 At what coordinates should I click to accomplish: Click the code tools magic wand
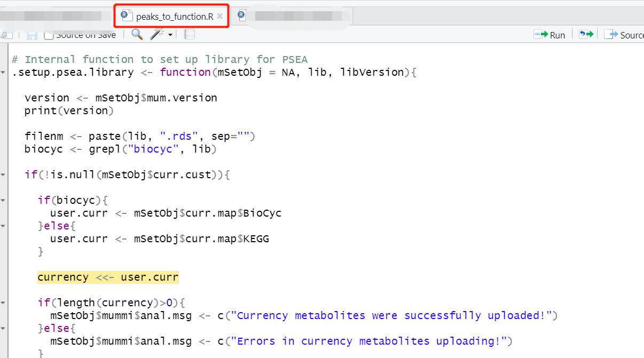[x=157, y=34]
